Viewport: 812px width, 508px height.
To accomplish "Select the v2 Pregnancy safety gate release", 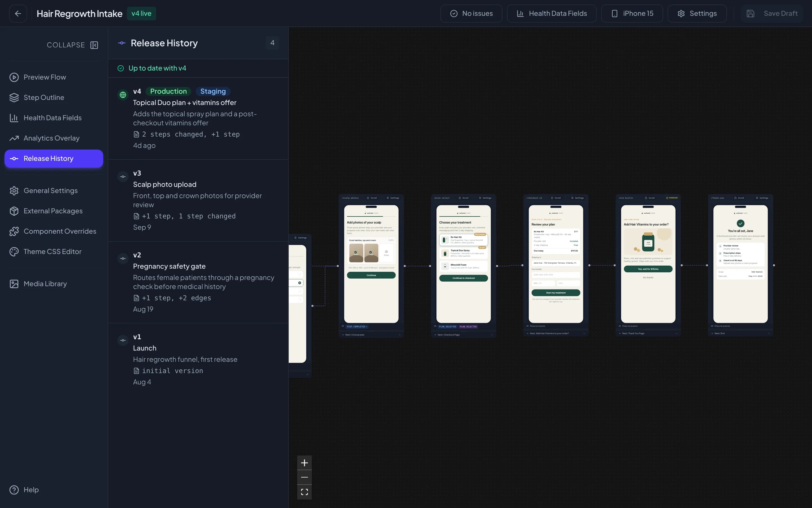I will (x=198, y=282).
